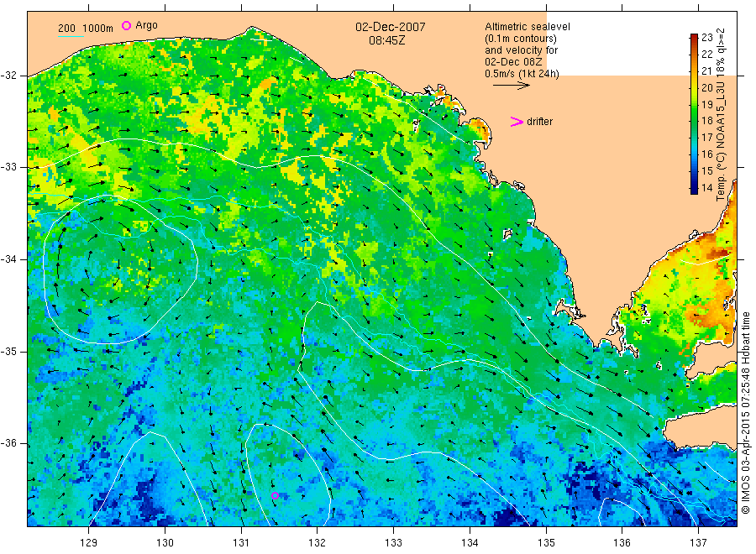Click the longitude label '129'
756x554 pixels.
(89, 543)
